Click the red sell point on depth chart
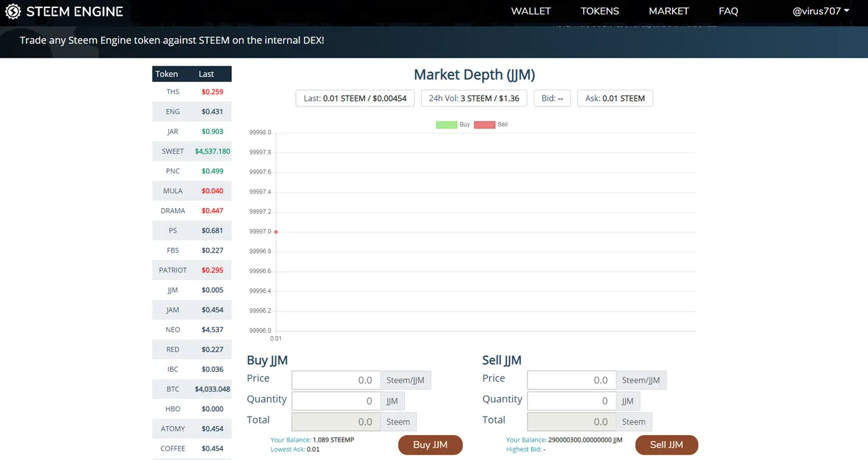Image resolution: width=868 pixels, height=460 pixels. click(276, 232)
